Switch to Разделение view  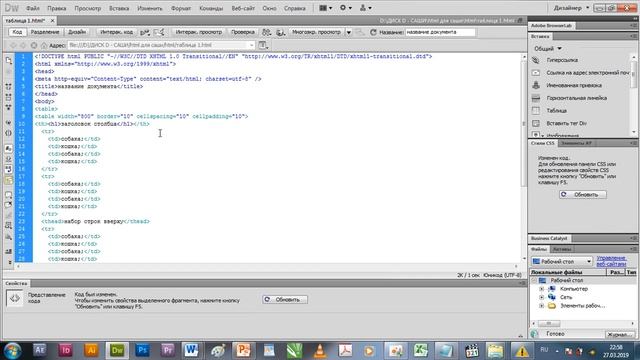(45, 32)
